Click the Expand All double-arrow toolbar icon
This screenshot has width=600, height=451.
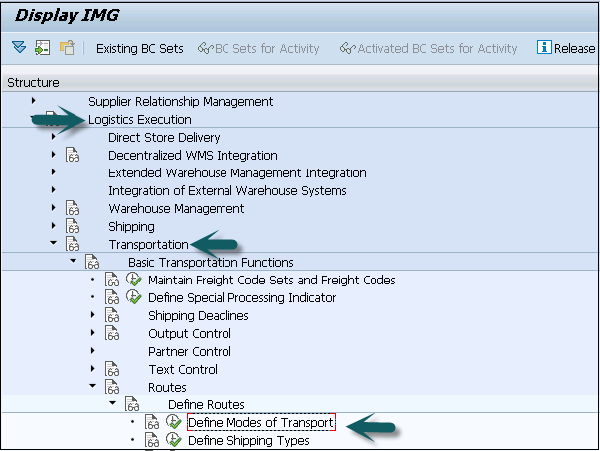19,48
